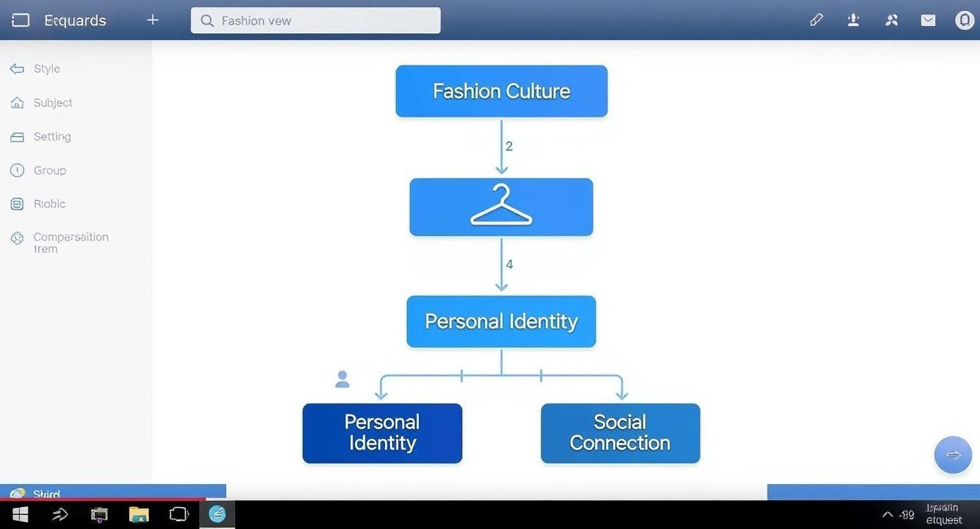Screen dimensions: 980x529
Task: Click the clothes hanger node in the diagram
Action: tap(501, 206)
